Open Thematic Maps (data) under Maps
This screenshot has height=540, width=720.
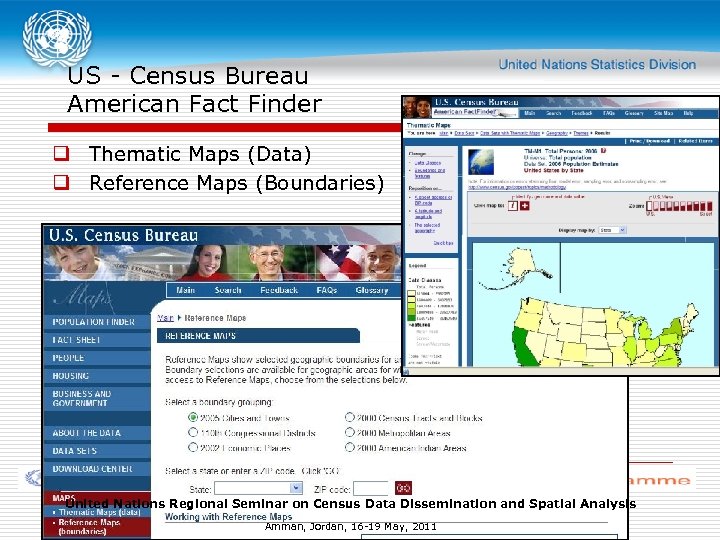coord(99,512)
